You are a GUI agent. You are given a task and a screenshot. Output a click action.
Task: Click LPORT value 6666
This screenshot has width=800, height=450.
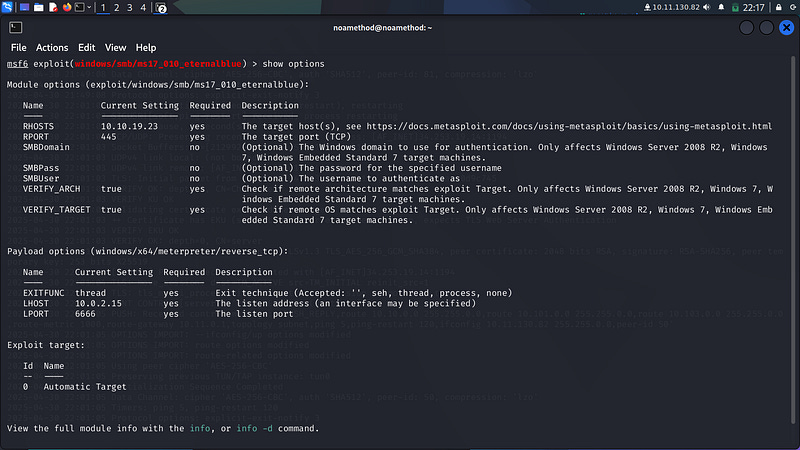coord(85,314)
